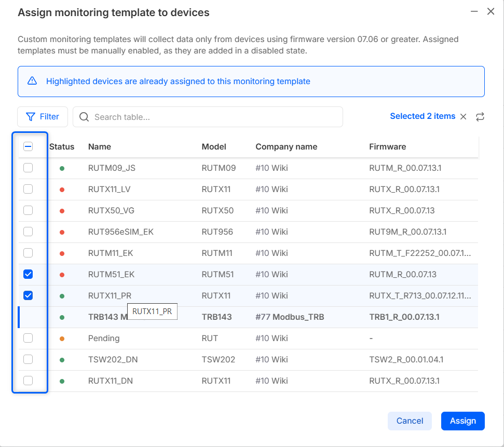Click orange status dot of Pending device
The image size is (504, 447).
(62, 338)
